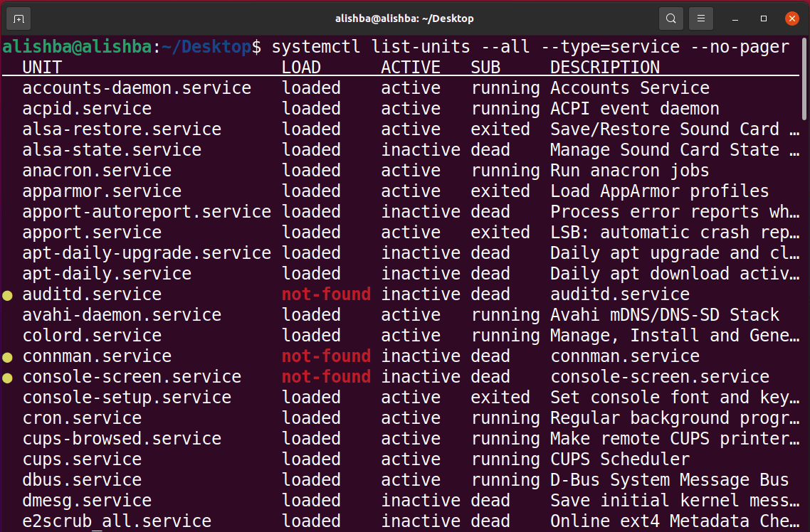This screenshot has height=532, width=810.
Task: Click the blue ~/Desktop path in prompt
Action: pyautogui.click(x=206, y=46)
